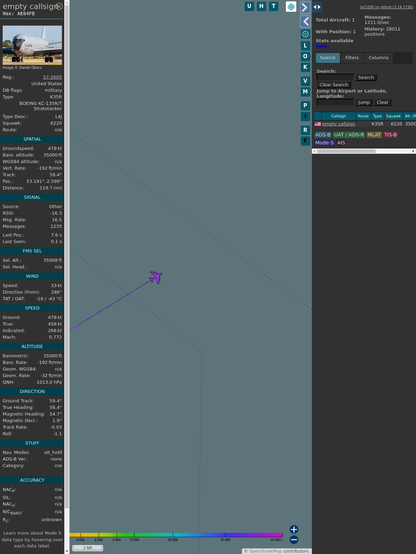
Task: Click Pos. value 53.191°, 2.599°
Action: coord(44,181)
